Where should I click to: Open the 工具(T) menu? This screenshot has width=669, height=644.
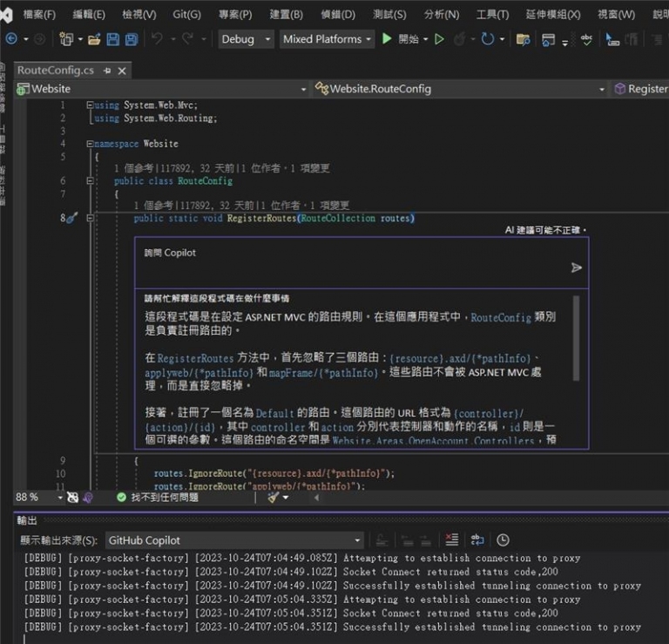click(x=492, y=15)
